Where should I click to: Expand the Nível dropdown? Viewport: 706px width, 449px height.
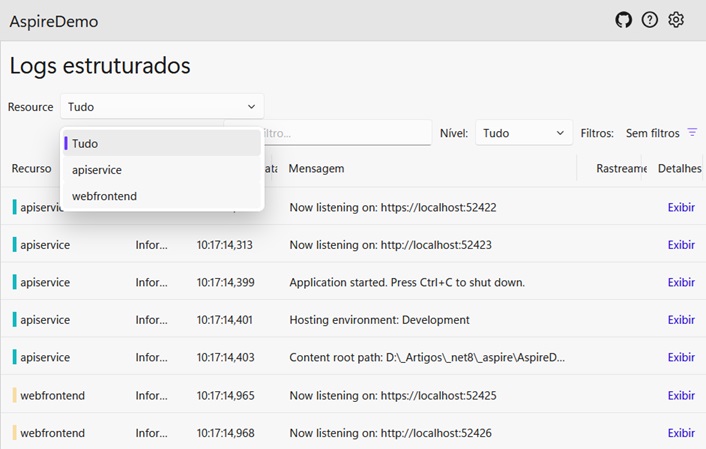coord(524,133)
